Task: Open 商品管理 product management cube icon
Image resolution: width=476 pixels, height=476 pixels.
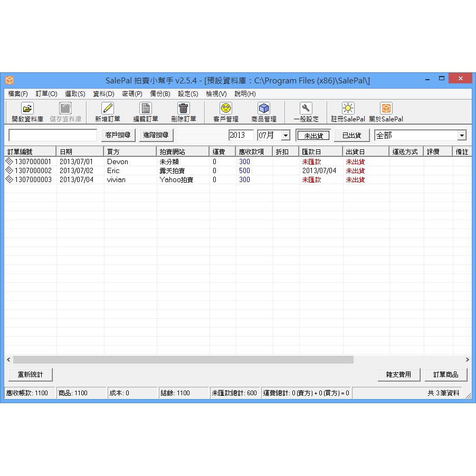Action: (x=264, y=109)
